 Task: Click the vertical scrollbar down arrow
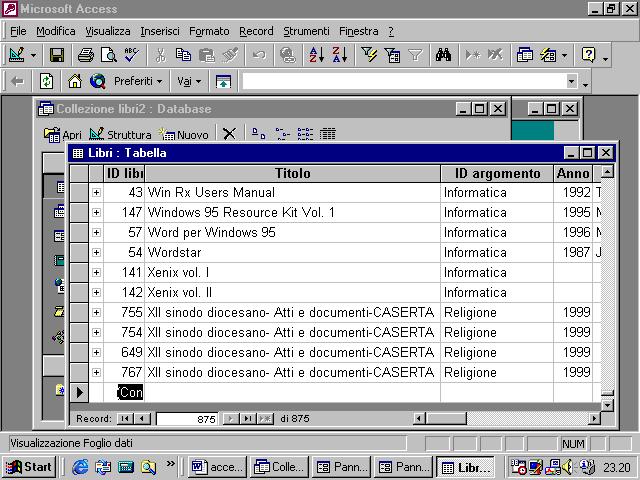tap(607, 405)
